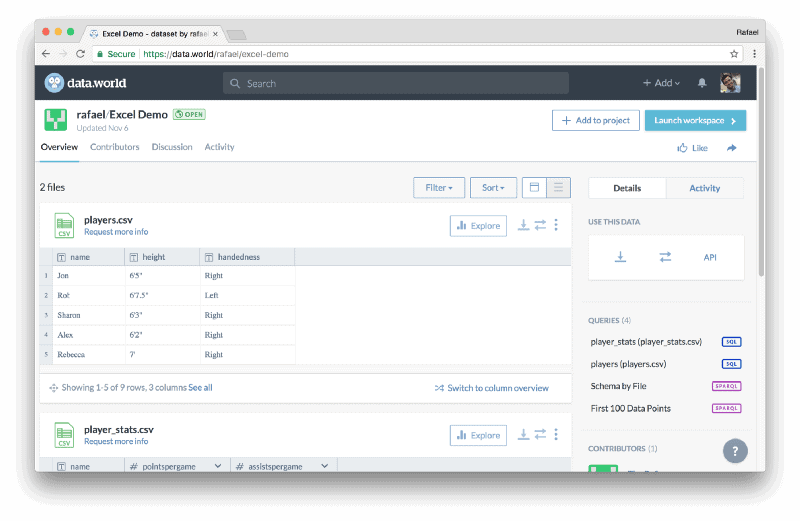800x521 pixels.
Task: Open players (players.csv) query
Action: 629,364
